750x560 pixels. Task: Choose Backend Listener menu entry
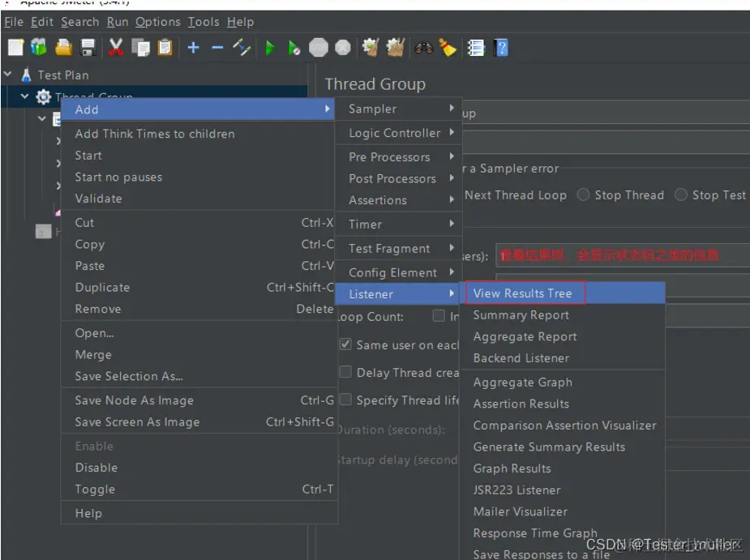tap(563, 358)
